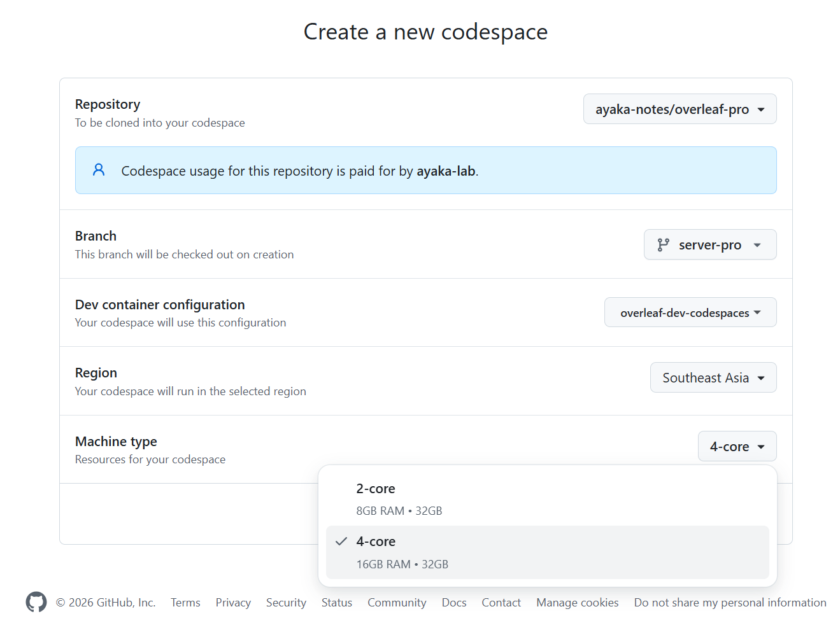This screenshot has height=630, width=840.
Task: Click Manage cookies in the footer
Action: [x=577, y=603]
